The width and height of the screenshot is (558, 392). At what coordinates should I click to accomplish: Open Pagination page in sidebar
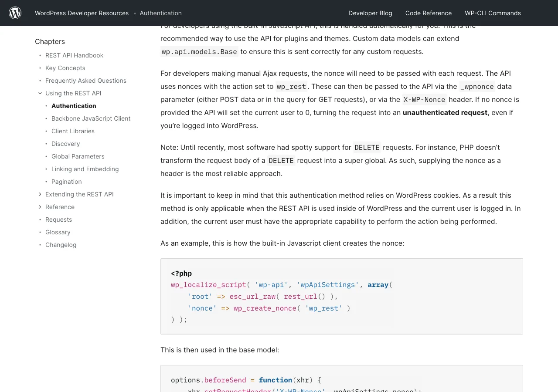(x=66, y=182)
